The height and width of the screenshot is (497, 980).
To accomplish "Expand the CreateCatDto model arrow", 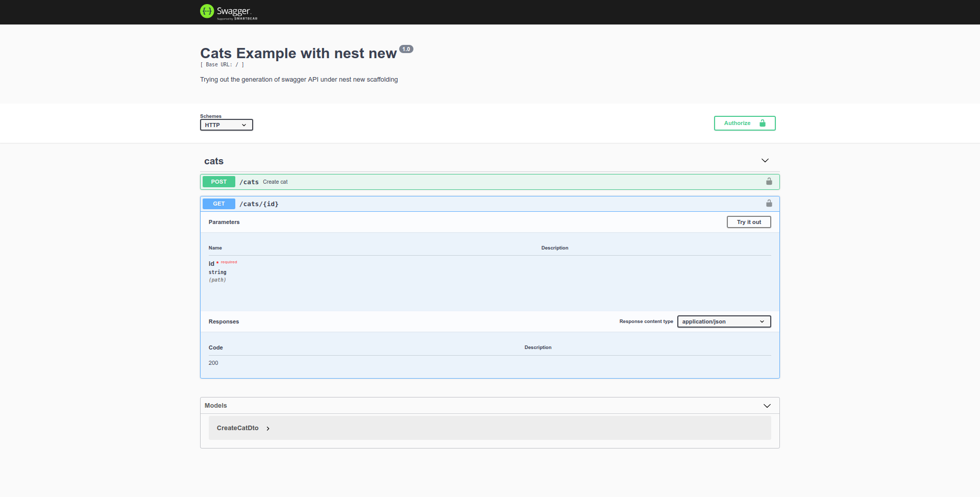I will click(267, 429).
